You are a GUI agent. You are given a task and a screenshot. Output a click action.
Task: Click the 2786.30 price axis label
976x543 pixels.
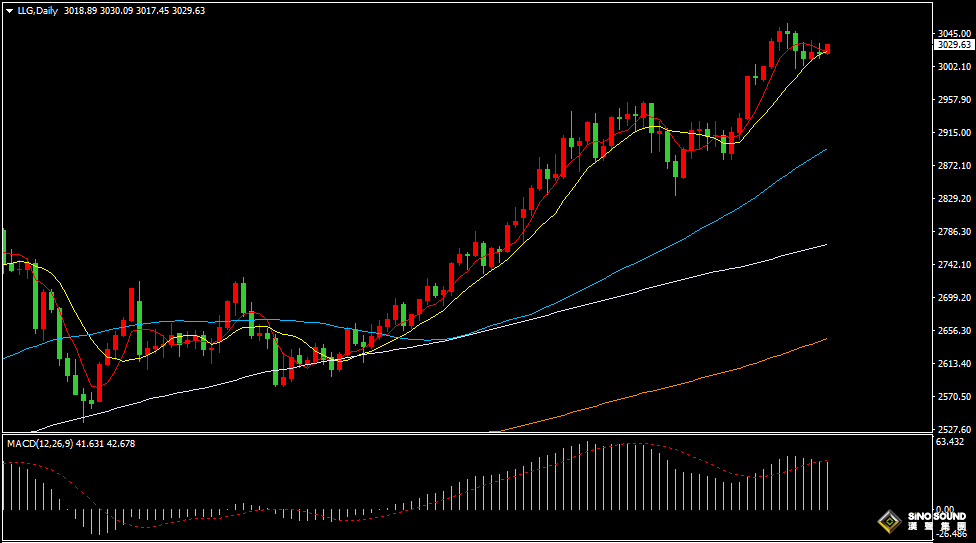(x=954, y=232)
